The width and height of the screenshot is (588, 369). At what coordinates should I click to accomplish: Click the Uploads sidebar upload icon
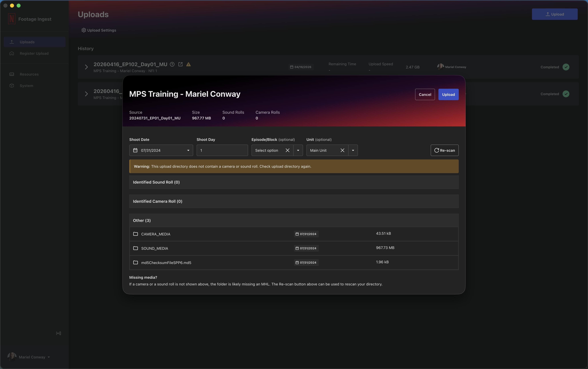click(12, 42)
